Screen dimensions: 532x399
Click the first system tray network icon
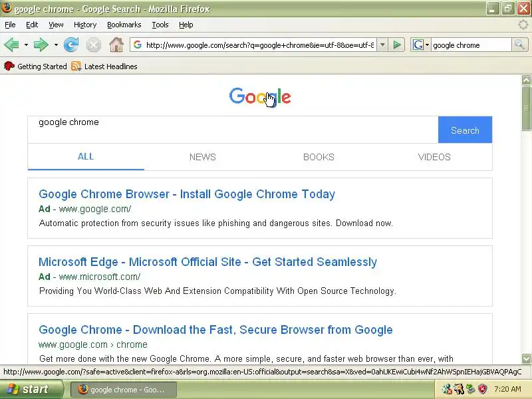click(447, 389)
